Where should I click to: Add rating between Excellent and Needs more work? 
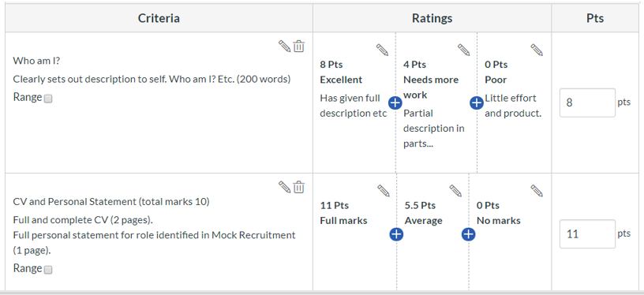point(395,103)
